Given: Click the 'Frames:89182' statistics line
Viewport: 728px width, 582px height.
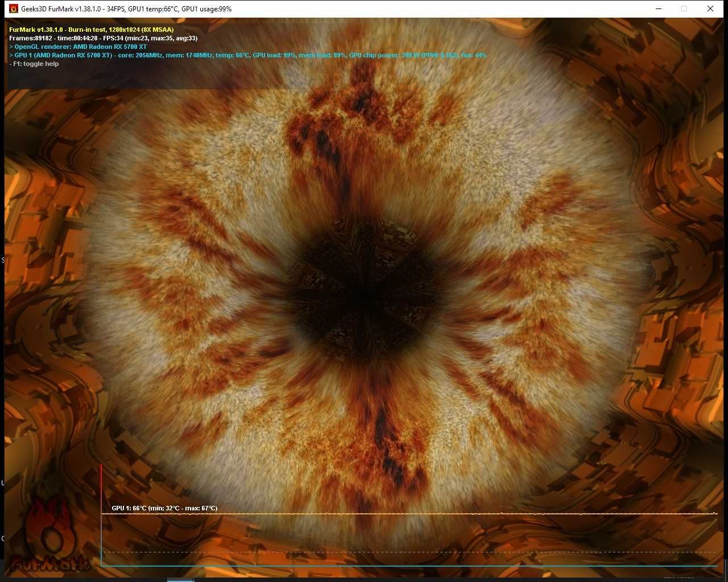Looking at the screenshot, I should (104, 38).
